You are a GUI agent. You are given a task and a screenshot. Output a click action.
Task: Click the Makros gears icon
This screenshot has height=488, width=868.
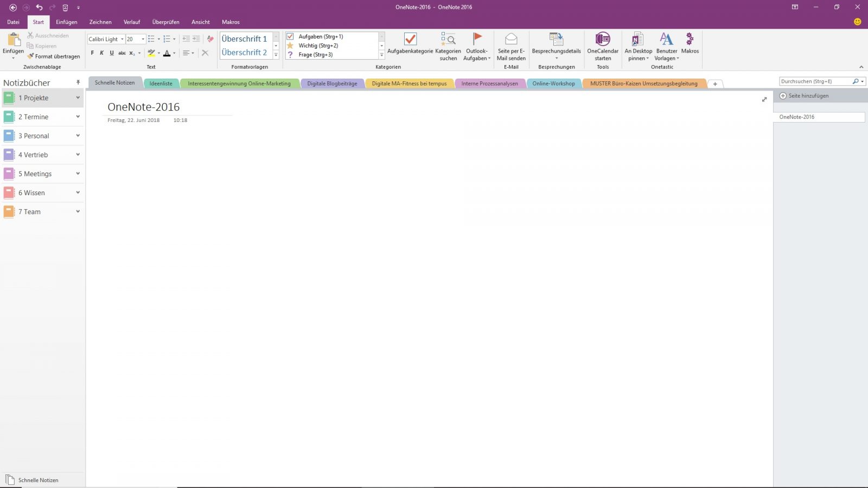click(690, 39)
